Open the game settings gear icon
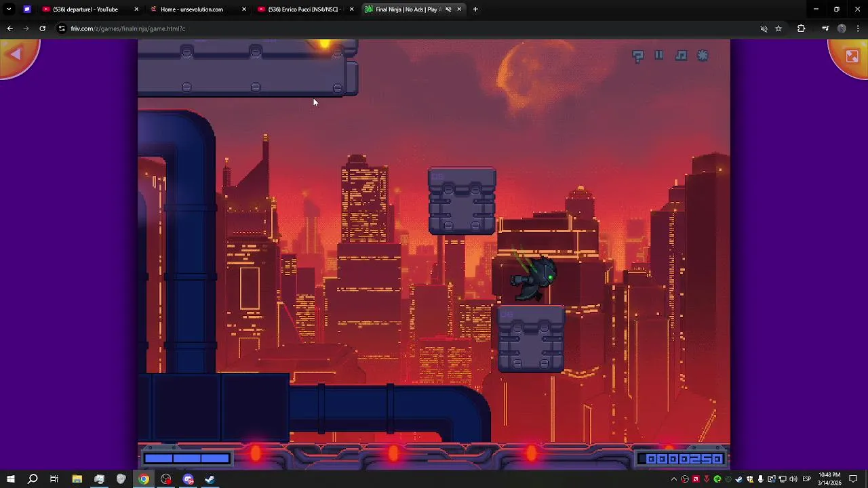Viewport: 868px width, 488px height. (x=703, y=56)
